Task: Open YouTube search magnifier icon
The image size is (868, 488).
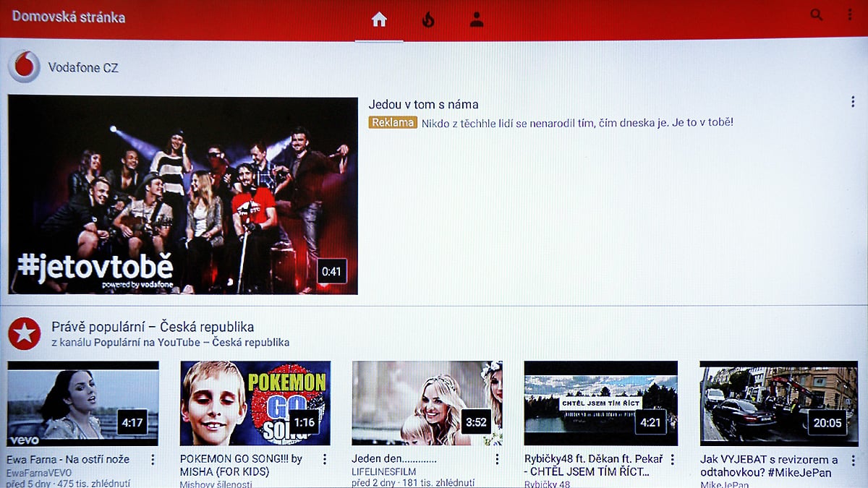Action: point(817,14)
